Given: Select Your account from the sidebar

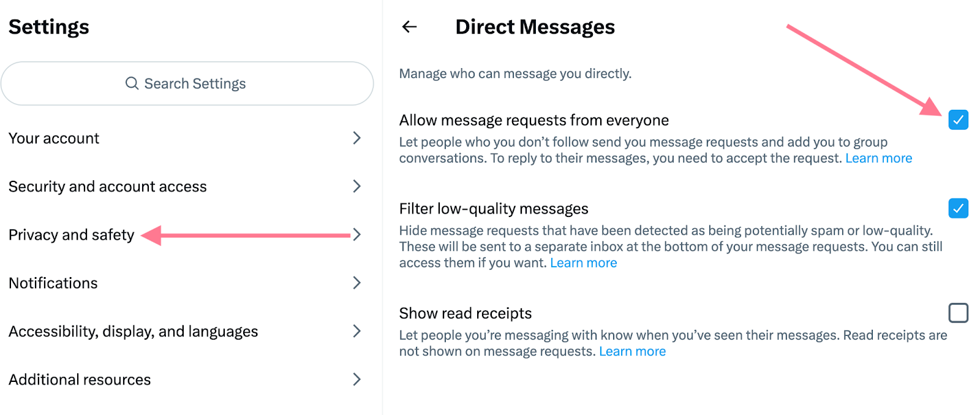Looking at the screenshot, I should pyautogui.click(x=54, y=138).
